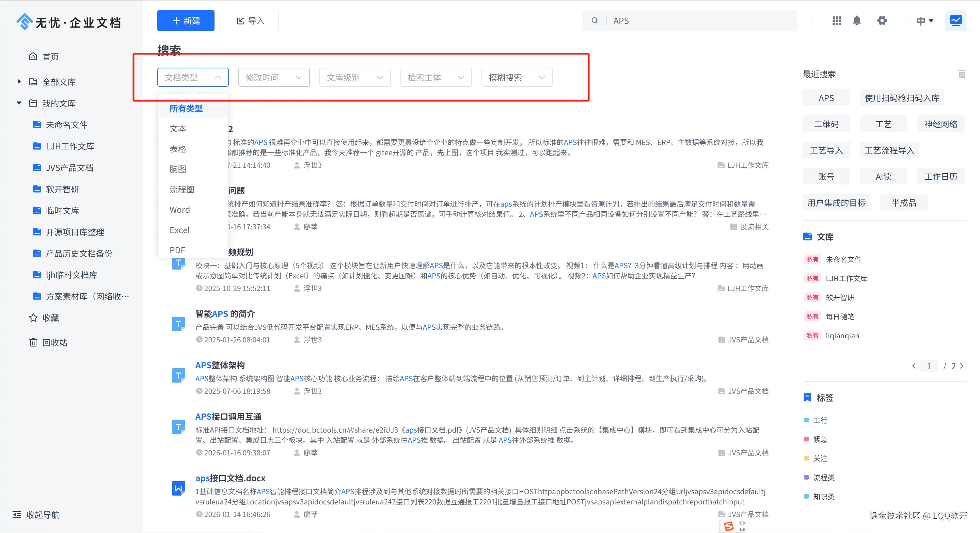Open the notification bell

pos(856,20)
